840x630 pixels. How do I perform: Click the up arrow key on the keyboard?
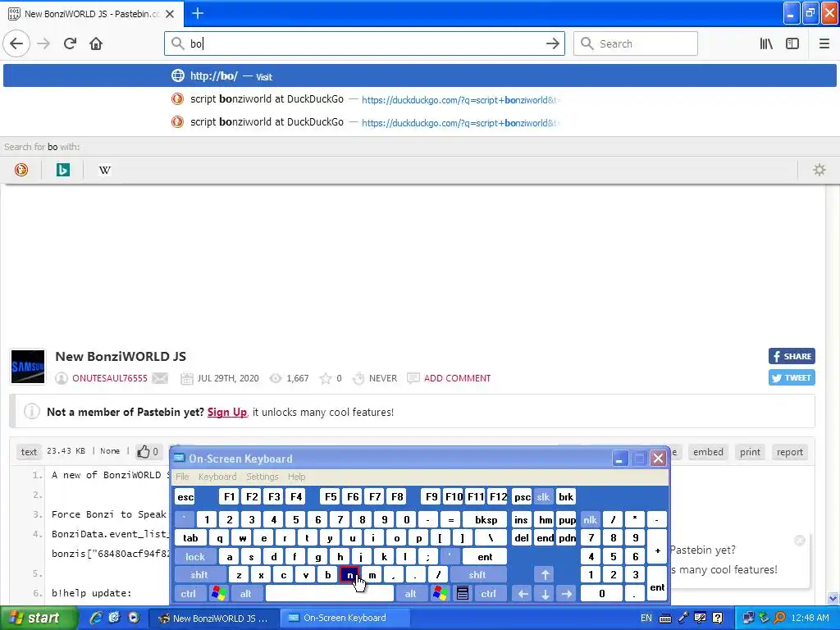pos(545,575)
